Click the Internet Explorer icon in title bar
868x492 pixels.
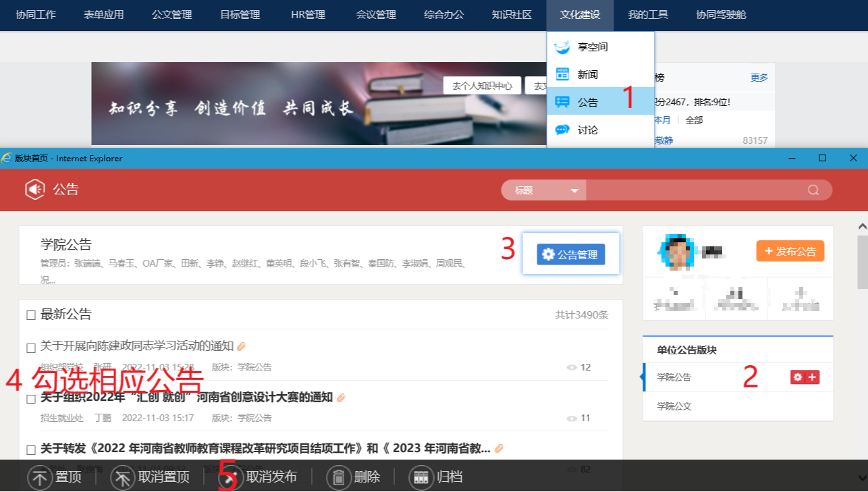tap(7, 158)
